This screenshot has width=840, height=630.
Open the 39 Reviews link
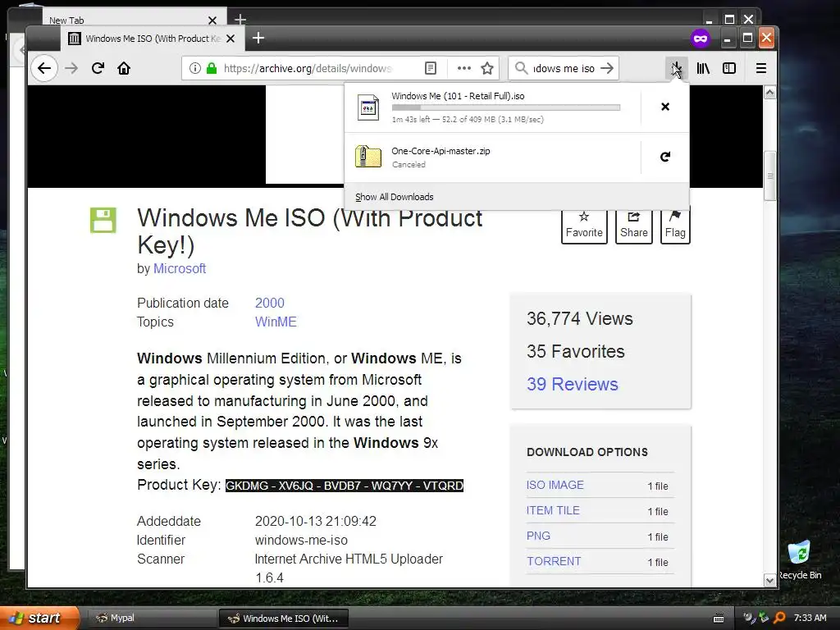click(x=572, y=384)
